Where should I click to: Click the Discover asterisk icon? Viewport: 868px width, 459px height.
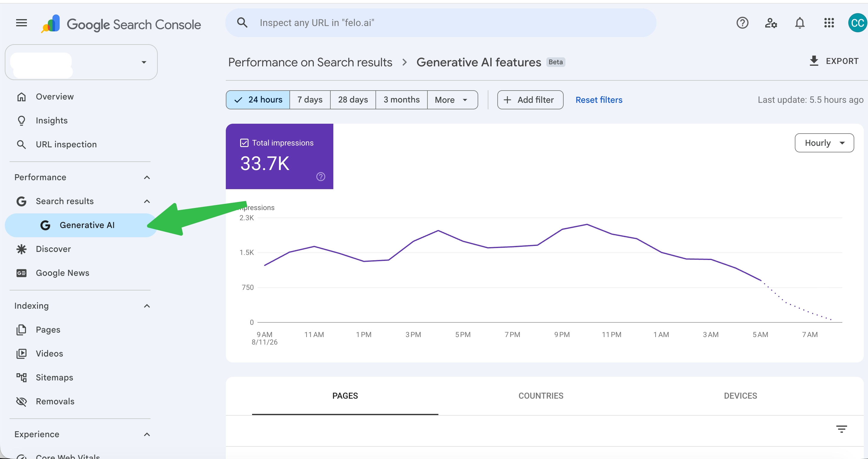point(22,249)
